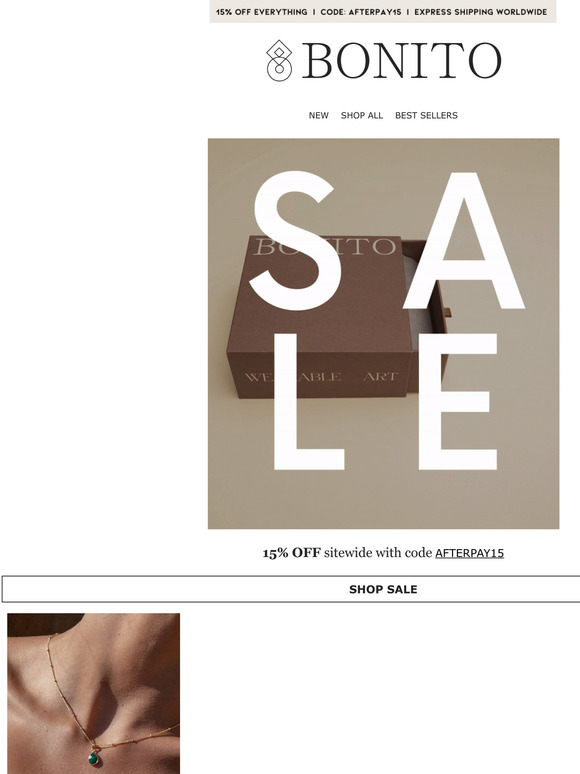The width and height of the screenshot is (580, 774).
Task: Click the box drawer pull tab in the image
Action: point(447,311)
